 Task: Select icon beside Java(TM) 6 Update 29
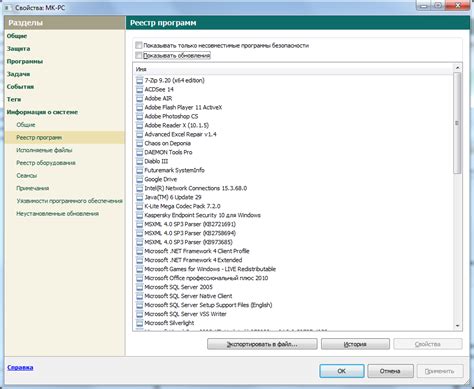click(x=139, y=197)
